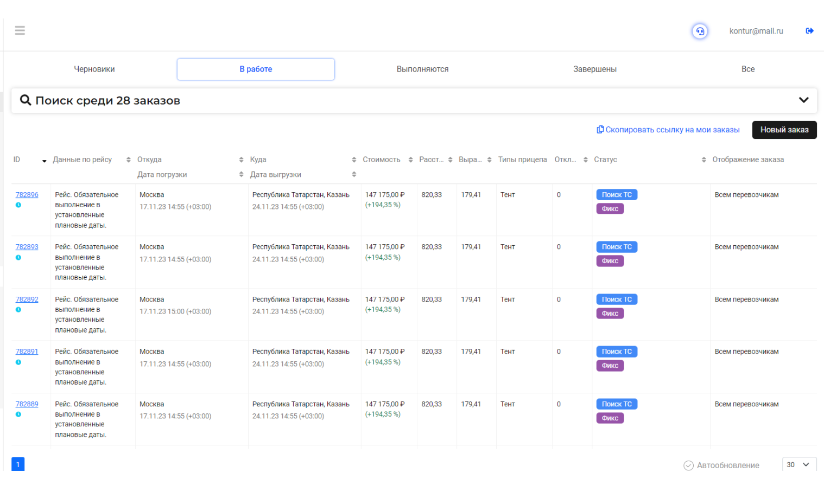Click Всем перевозчикам cell of order 782889
824x504 pixels.
click(x=746, y=404)
